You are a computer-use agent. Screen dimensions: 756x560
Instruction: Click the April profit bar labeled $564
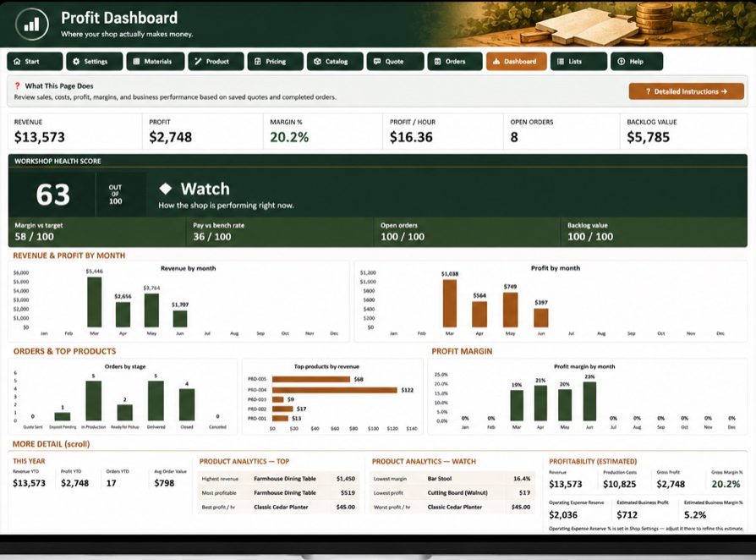pos(479,315)
